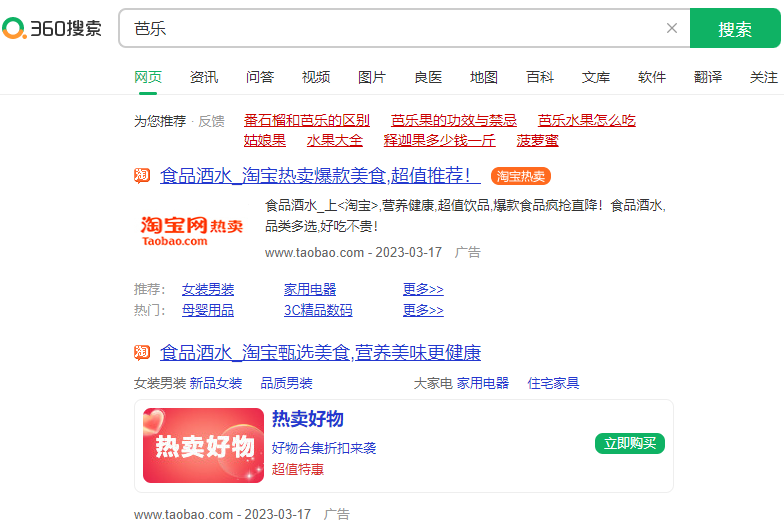Screen dimensions: 784x526
Task: Click the green 搜索 button
Action: tap(735, 28)
